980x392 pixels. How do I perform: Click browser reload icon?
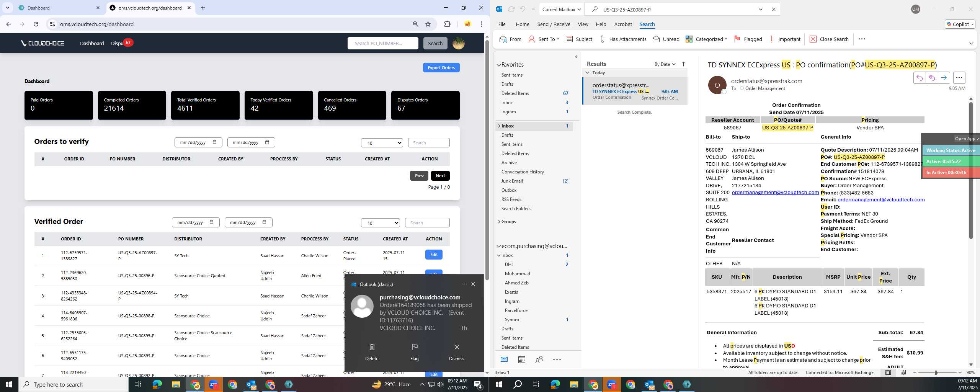(36, 24)
